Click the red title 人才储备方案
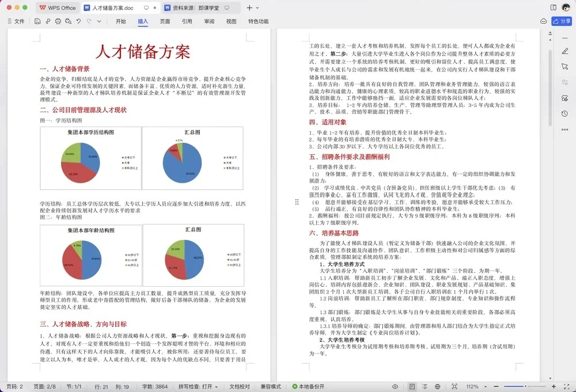This screenshot has height=392, width=576. (x=143, y=52)
